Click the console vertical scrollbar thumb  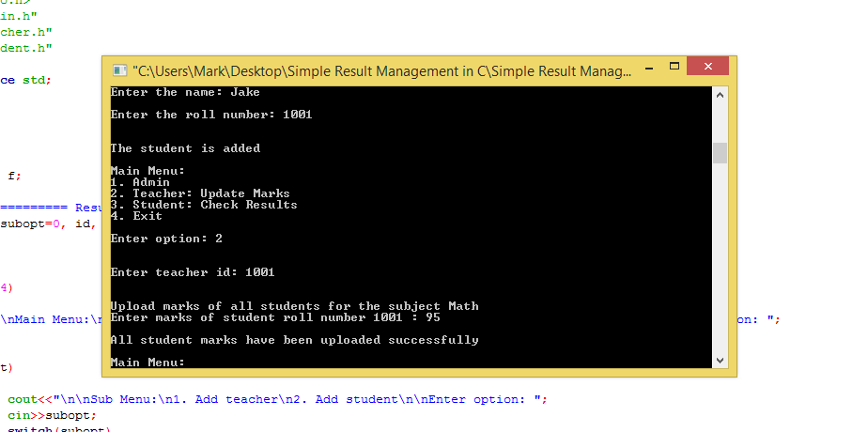coord(720,153)
